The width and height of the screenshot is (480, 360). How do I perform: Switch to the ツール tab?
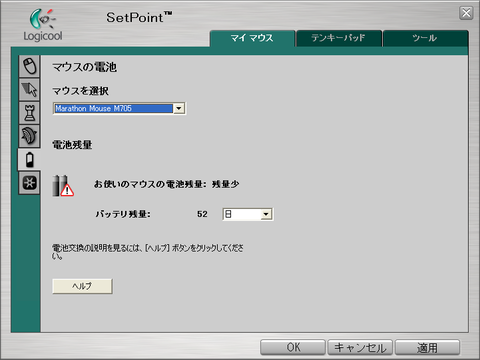pyautogui.click(x=425, y=38)
